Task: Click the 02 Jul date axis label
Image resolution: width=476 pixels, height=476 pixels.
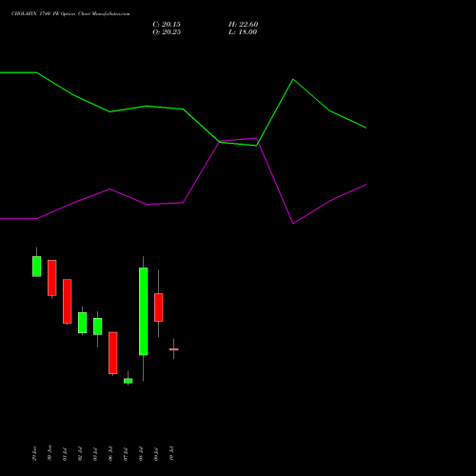Action: pos(80,454)
